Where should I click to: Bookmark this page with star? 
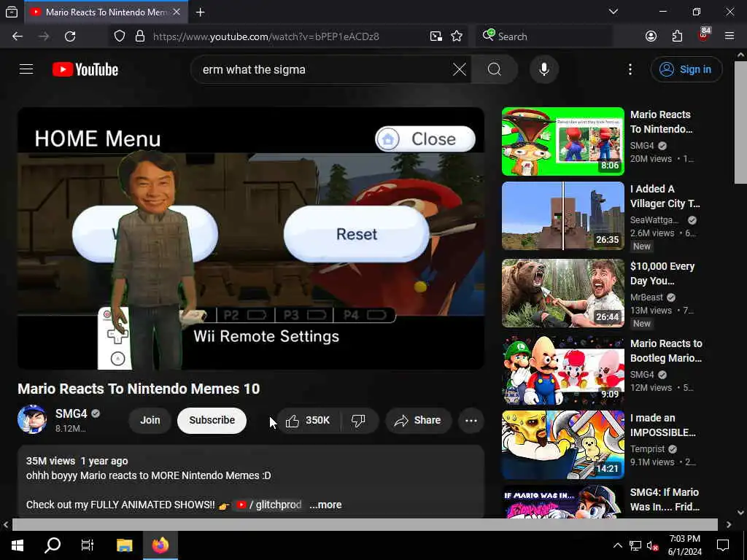point(457,36)
